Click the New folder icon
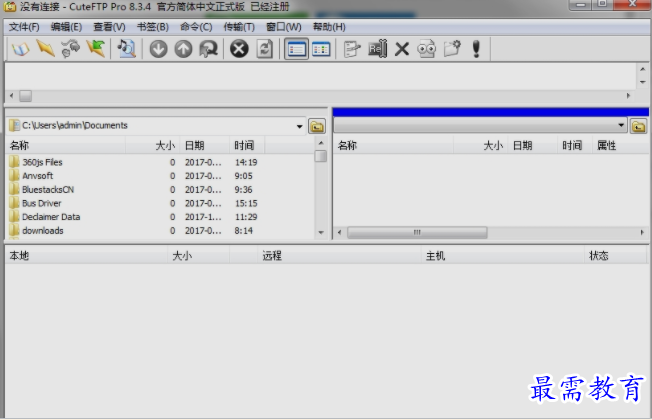This screenshot has width=652, height=420. point(452,49)
